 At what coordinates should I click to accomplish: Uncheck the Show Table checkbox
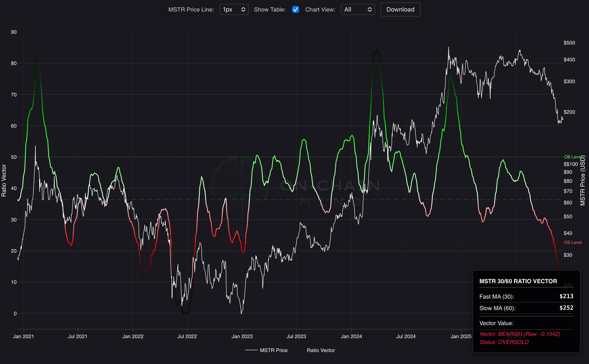pyautogui.click(x=296, y=10)
